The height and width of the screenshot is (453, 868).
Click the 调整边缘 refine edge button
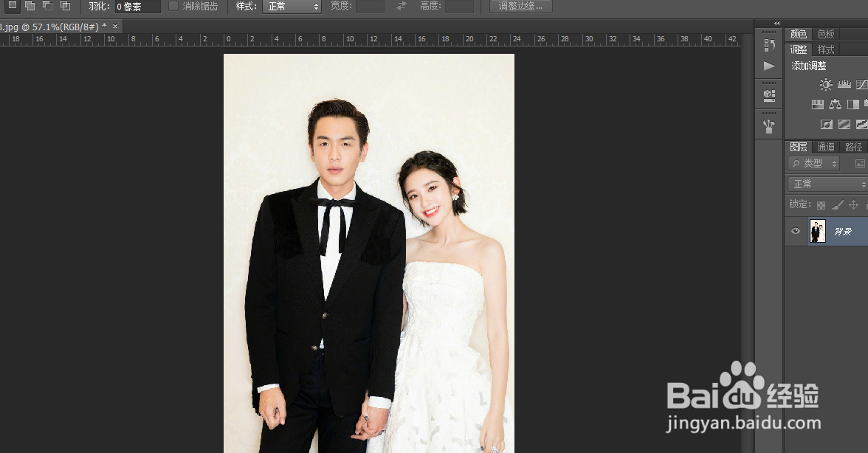(x=520, y=6)
